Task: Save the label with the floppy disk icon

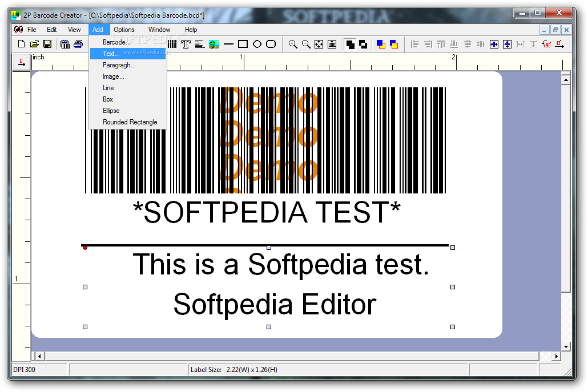Action: click(x=47, y=45)
